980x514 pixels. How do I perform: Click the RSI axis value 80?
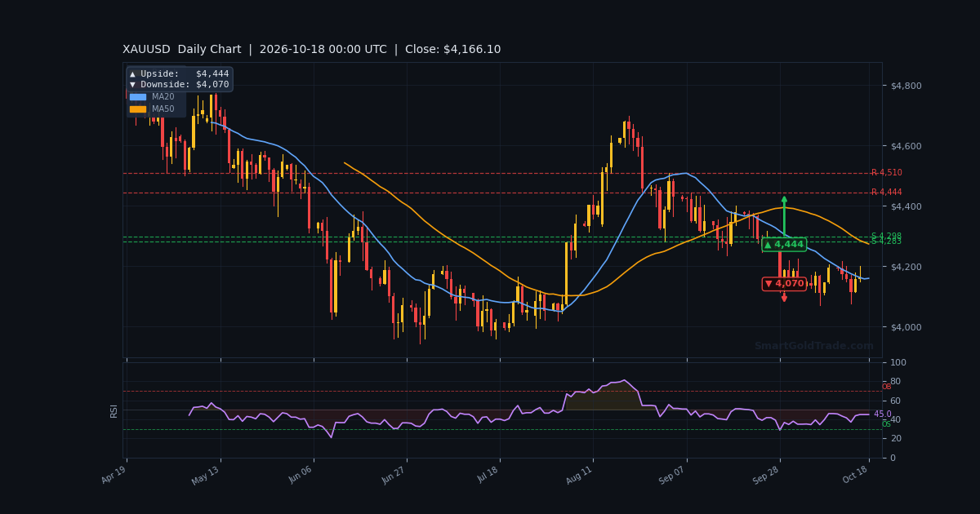coord(895,381)
